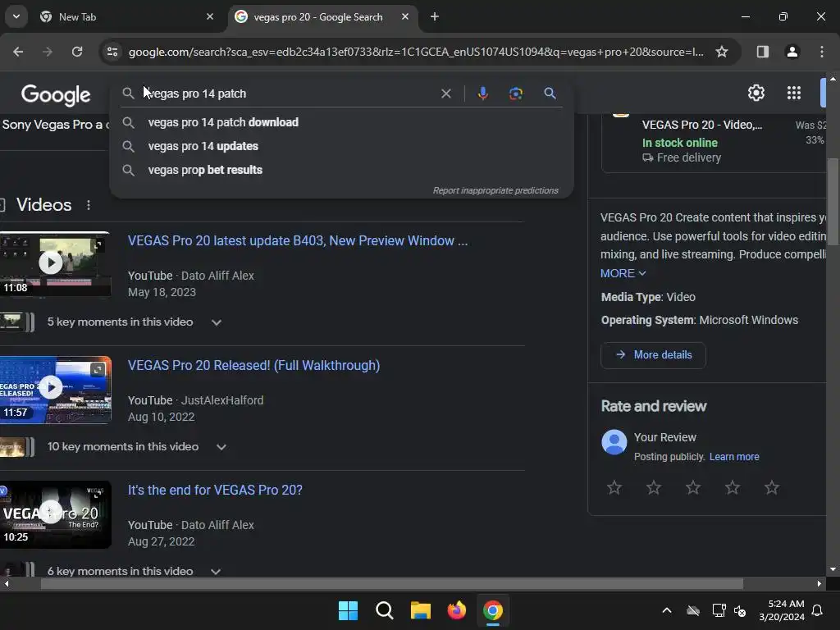Image resolution: width=840 pixels, height=630 pixels.
Task: Launch Firefox from the taskbar
Action: pyautogui.click(x=457, y=610)
